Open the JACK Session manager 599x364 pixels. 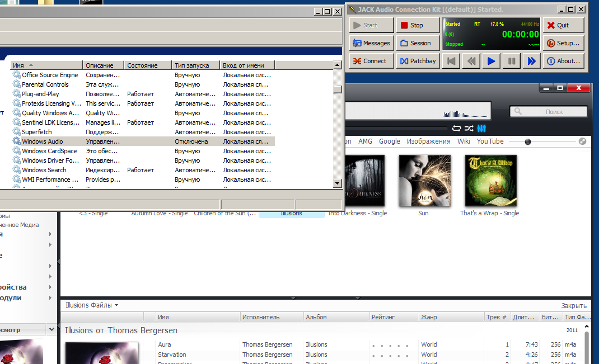(x=418, y=43)
